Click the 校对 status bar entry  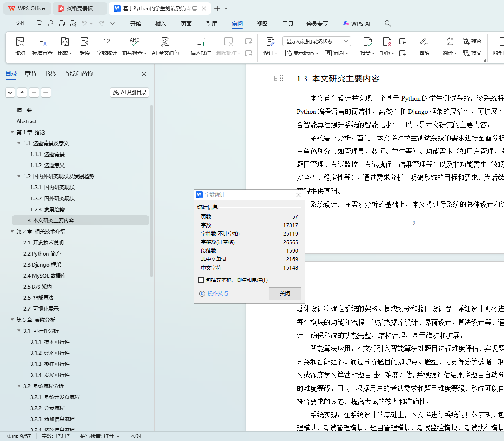[x=136, y=436]
